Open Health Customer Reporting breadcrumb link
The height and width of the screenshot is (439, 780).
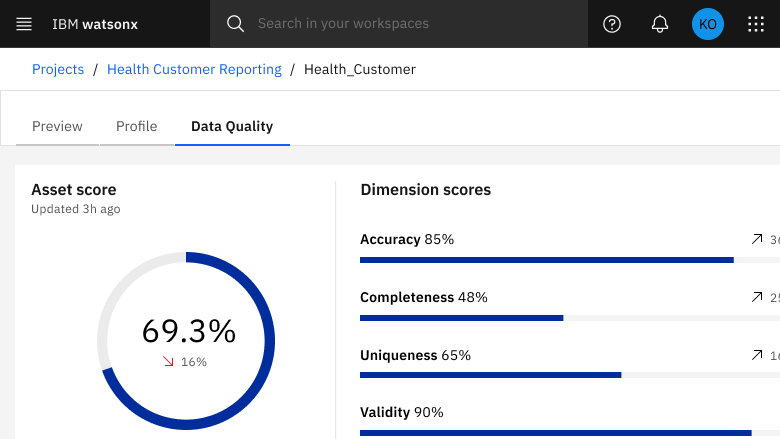(194, 70)
